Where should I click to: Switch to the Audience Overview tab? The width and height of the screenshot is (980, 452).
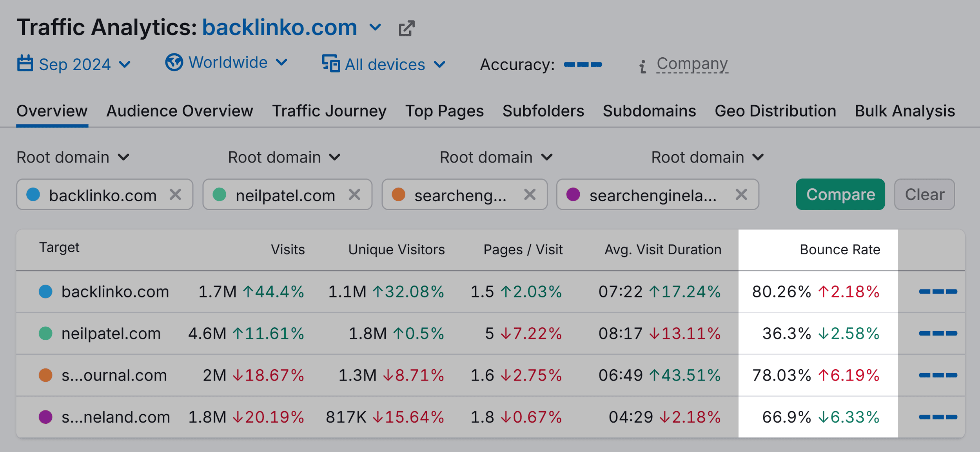pyautogui.click(x=180, y=111)
